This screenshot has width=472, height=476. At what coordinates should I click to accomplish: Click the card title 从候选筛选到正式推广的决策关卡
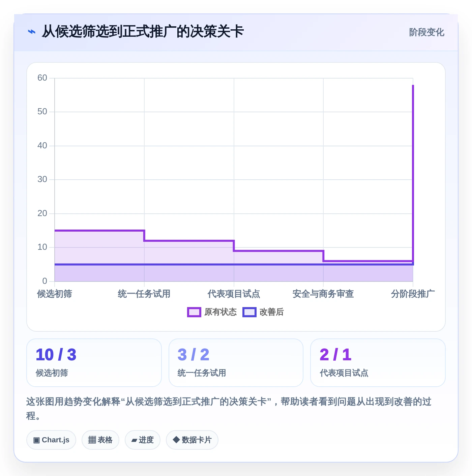[143, 32]
